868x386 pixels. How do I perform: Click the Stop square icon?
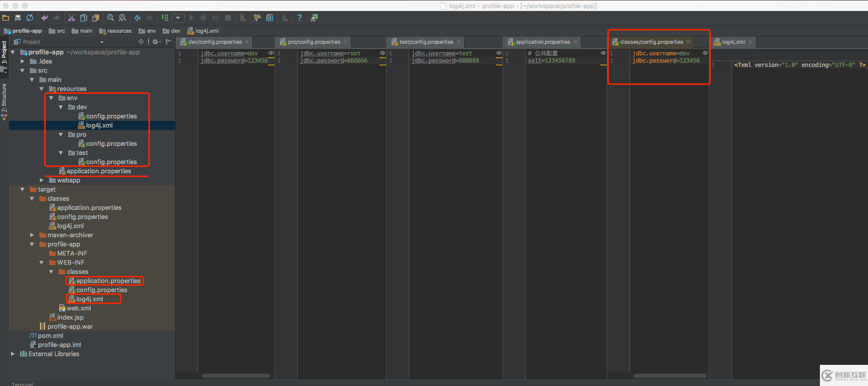228,18
